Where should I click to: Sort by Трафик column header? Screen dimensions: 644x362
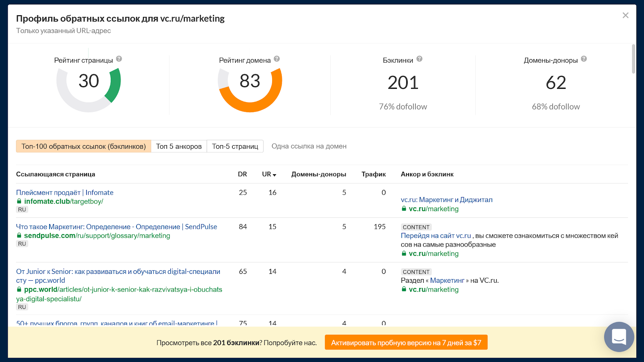pyautogui.click(x=374, y=174)
